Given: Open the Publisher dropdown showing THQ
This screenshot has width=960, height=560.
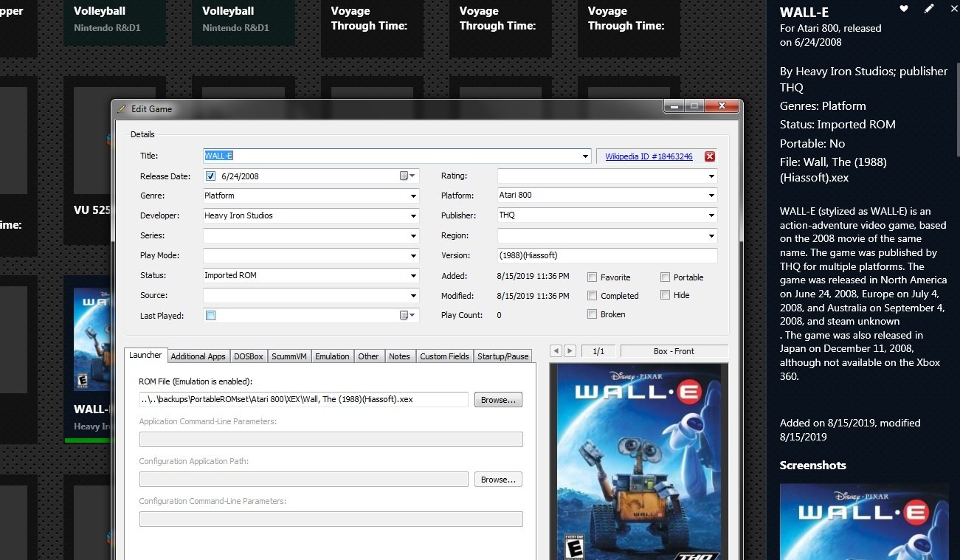Looking at the screenshot, I should pyautogui.click(x=711, y=216).
